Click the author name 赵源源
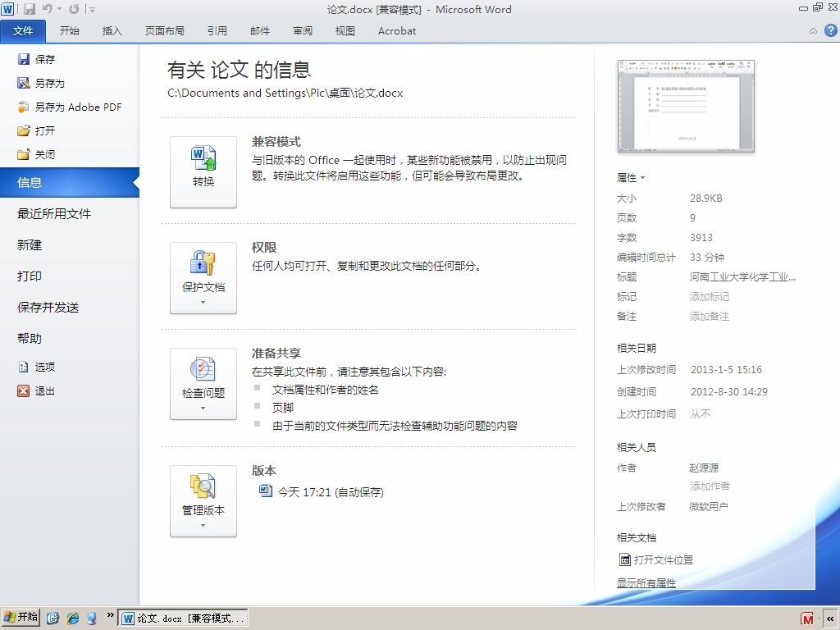 click(x=703, y=468)
